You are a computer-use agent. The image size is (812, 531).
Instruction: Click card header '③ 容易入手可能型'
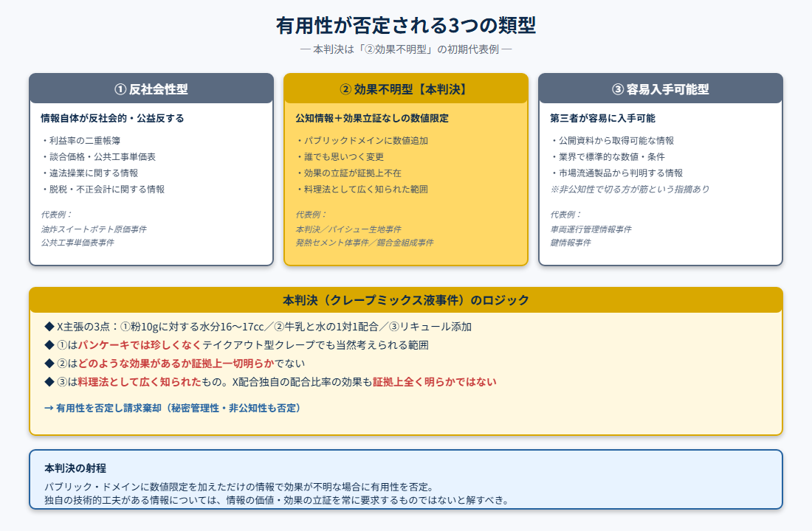660,89
